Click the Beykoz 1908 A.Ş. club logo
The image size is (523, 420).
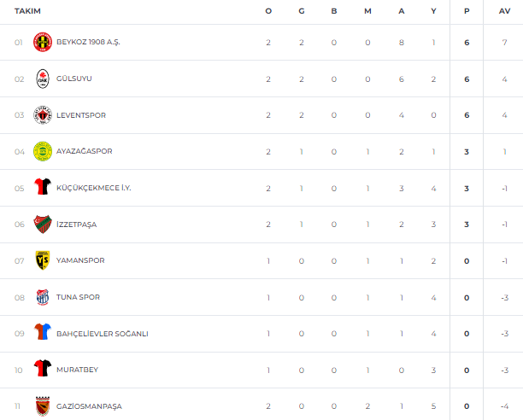tap(42, 42)
